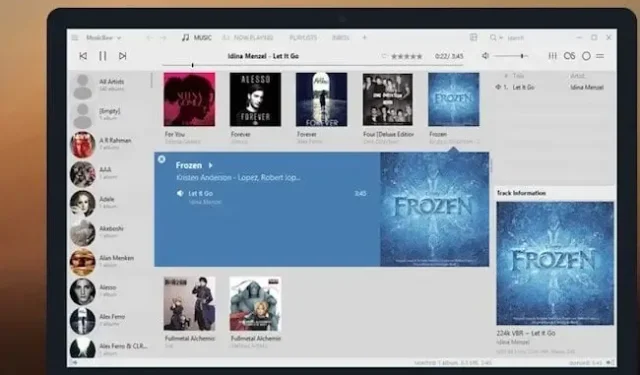Toggle the shuffle lines icon
This screenshot has width=640, height=375.
click(x=600, y=56)
